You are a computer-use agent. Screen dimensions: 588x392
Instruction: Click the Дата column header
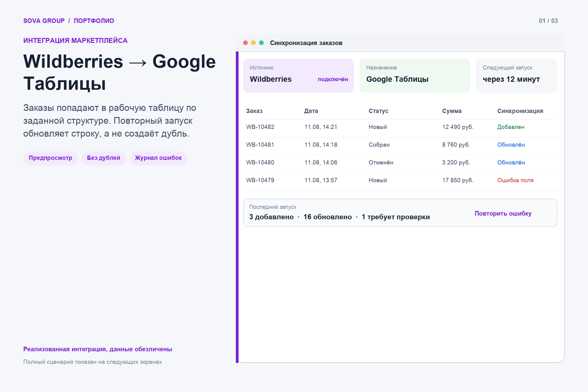coord(311,111)
